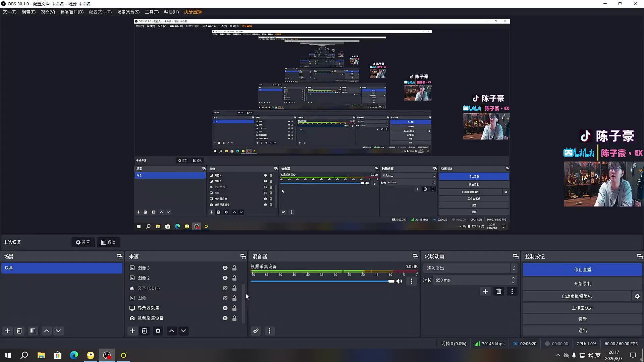Hide the 显示器采集 source
The height and width of the screenshot is (362, 644).
pyautogui.click(x=225, y=308)
